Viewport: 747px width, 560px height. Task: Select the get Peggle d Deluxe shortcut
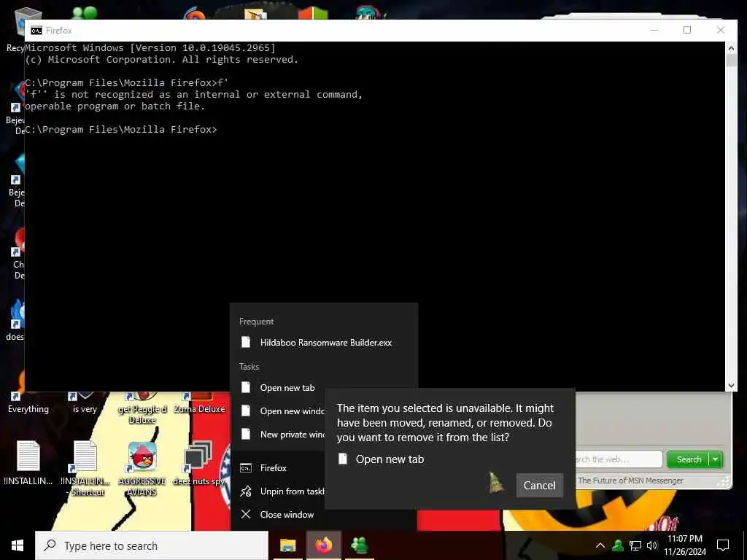[142, 408]
